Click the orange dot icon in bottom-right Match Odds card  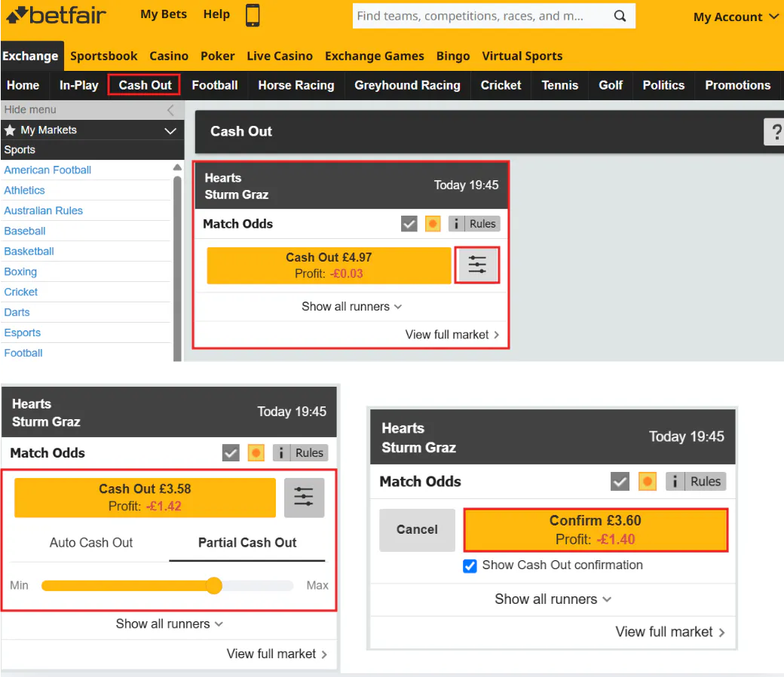coord(647,482)
